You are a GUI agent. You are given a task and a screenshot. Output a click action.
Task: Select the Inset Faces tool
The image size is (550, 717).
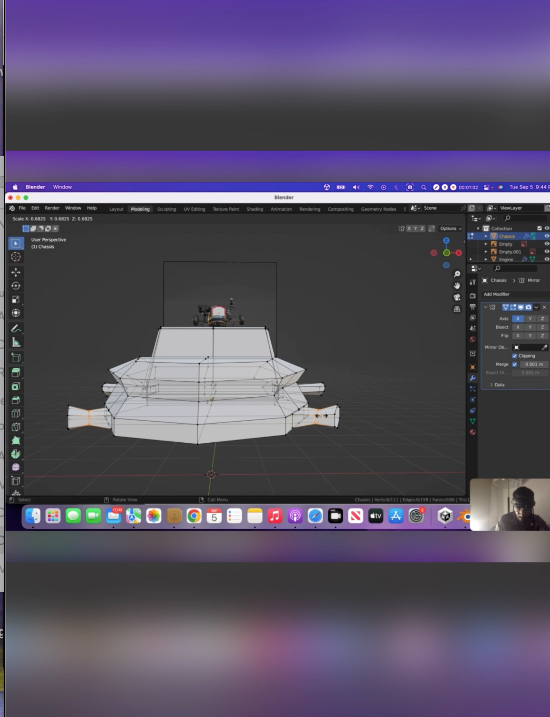(16, 386)
